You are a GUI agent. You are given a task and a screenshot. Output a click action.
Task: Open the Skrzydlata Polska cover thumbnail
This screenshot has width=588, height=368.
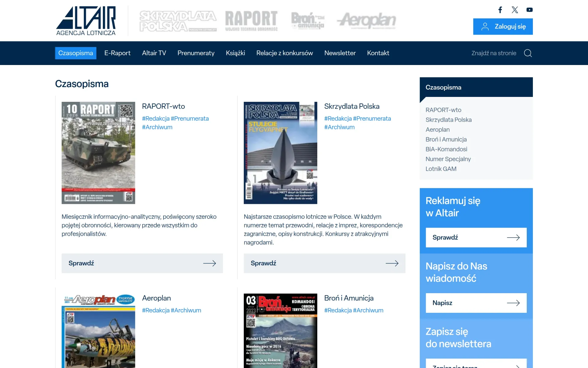281,153
